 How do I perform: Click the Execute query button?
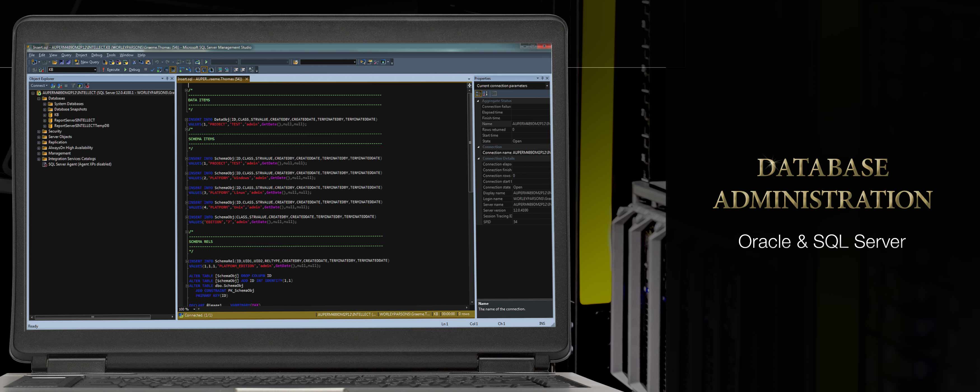[x=111, y=70]
